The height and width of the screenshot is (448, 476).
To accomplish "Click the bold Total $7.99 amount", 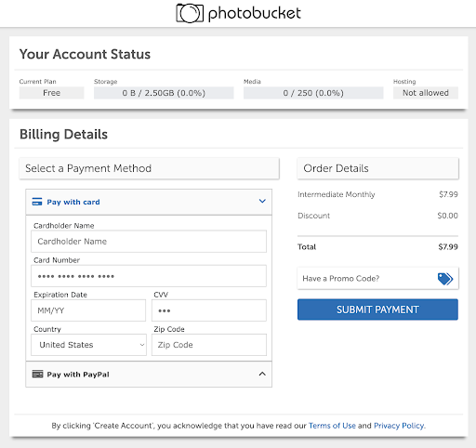I will tap(448, 247).
